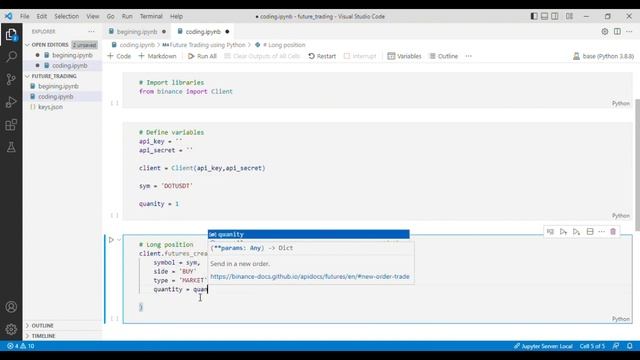Open begining.ipynb in FUTURE_TRADING folder

coord(58,86)
